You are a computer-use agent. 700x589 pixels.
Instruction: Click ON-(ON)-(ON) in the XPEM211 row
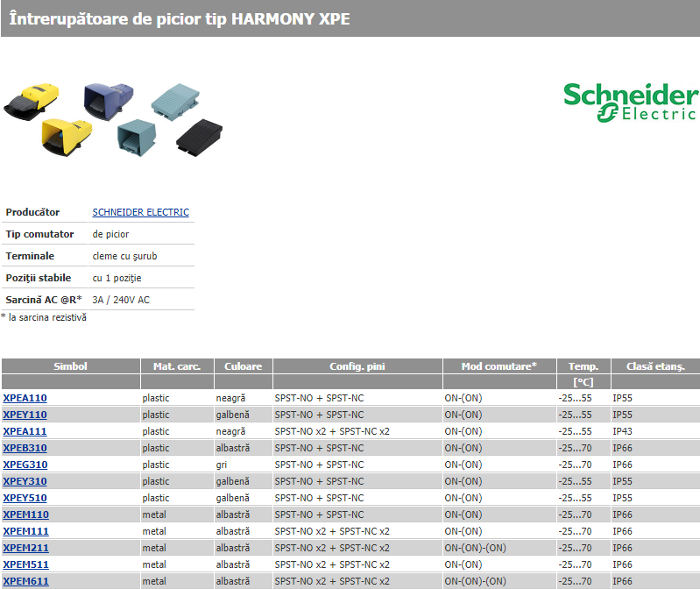476,548
